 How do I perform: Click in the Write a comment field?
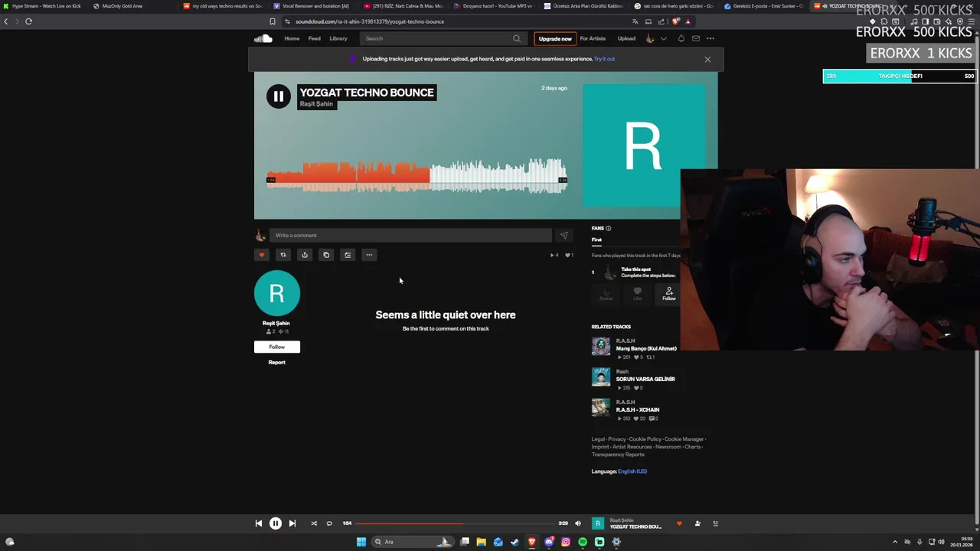coord(410,236)
